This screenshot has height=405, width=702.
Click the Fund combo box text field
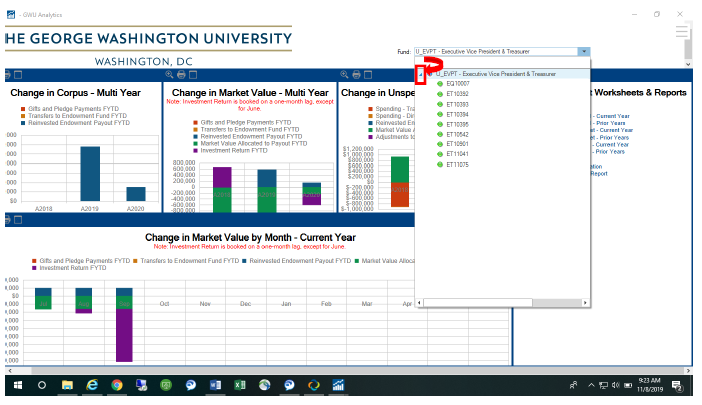point(496,51)
